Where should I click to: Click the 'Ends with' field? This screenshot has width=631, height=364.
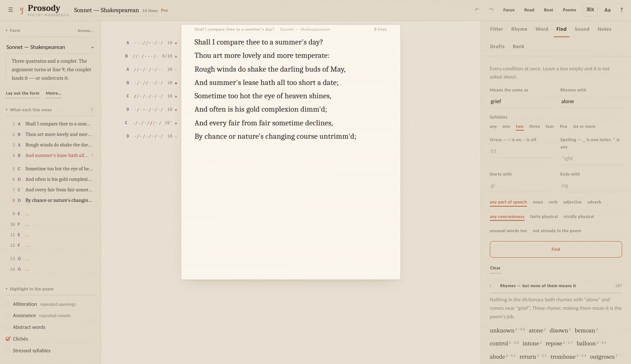click(591, 186)
